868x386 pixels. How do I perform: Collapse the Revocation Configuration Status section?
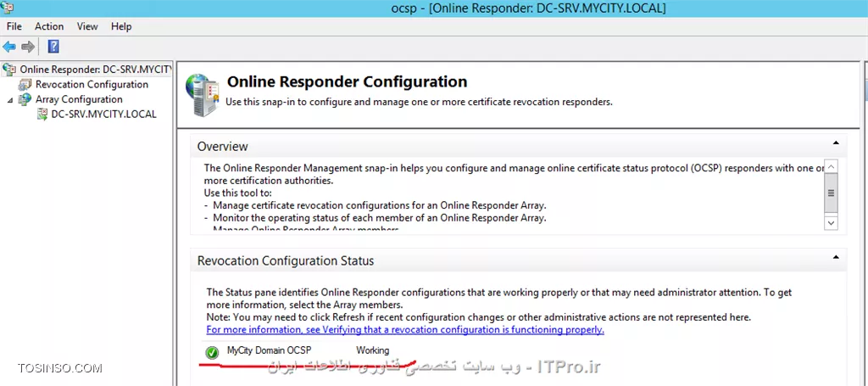tap(836, 257)
